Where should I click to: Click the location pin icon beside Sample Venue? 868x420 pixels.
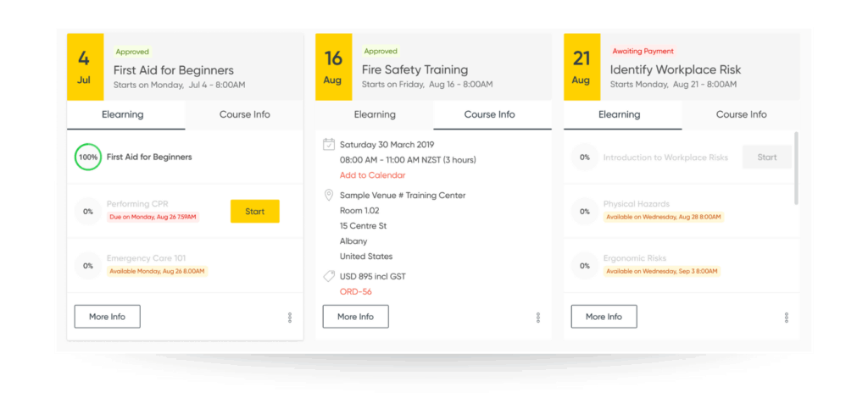(x=329, y=195)
